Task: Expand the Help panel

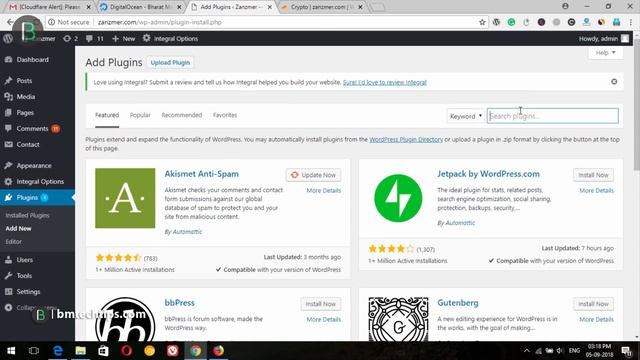Action: click(605, 53)
